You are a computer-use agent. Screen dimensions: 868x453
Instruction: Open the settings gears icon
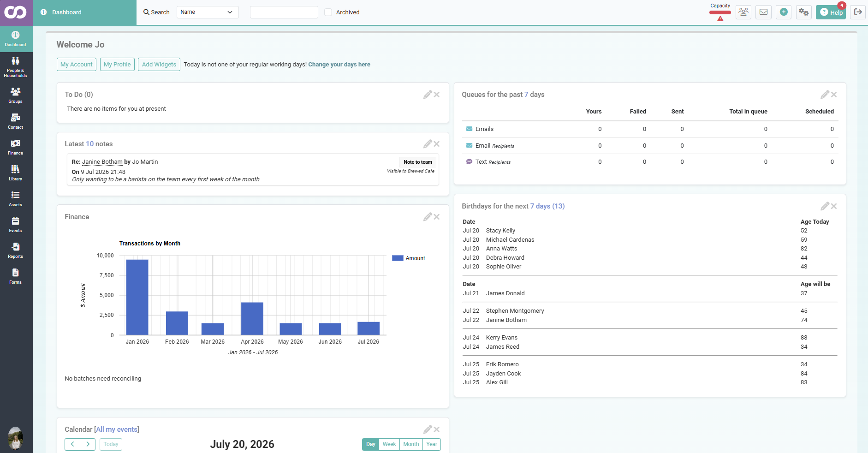pos(804,12)
